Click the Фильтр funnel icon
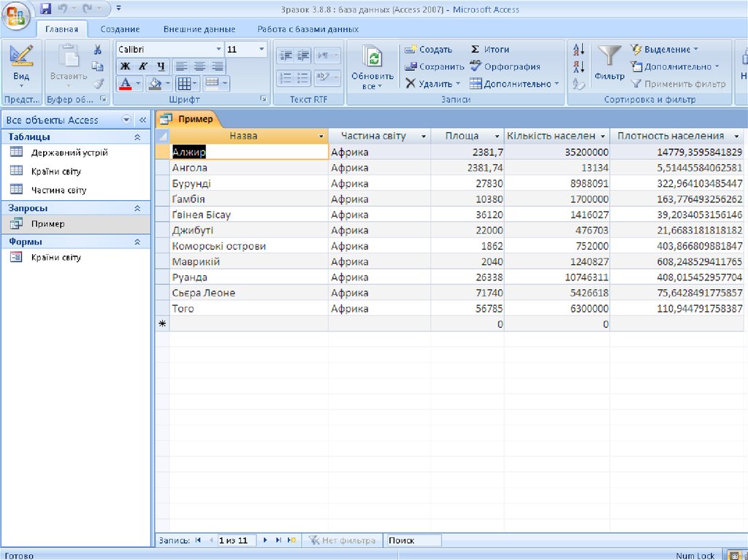748x560 pixels. [x=608, y=57]
